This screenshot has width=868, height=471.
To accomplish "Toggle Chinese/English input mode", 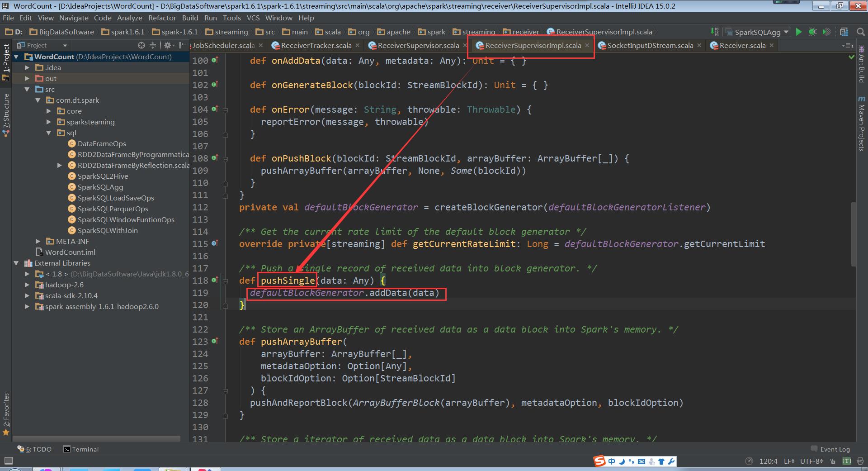I will (x=612, y=461).
